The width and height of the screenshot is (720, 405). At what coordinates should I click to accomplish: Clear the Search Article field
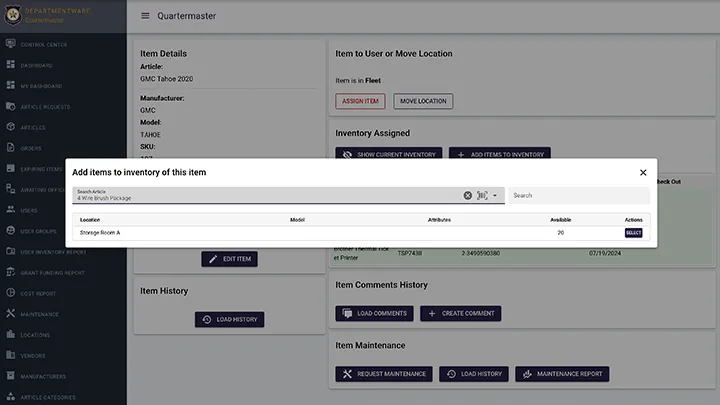[x=467, y=195]
